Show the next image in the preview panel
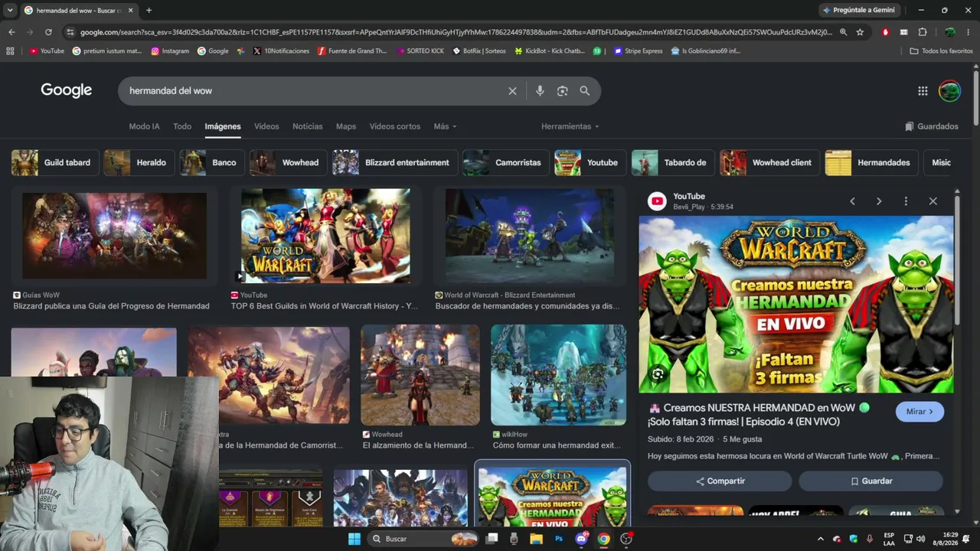 (879, 201)
